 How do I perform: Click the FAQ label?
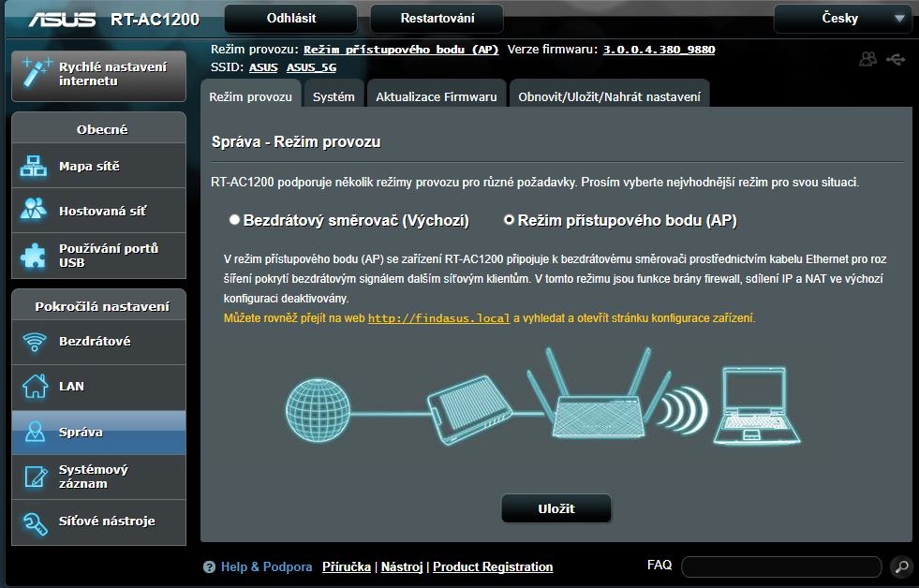pos(660,566)
